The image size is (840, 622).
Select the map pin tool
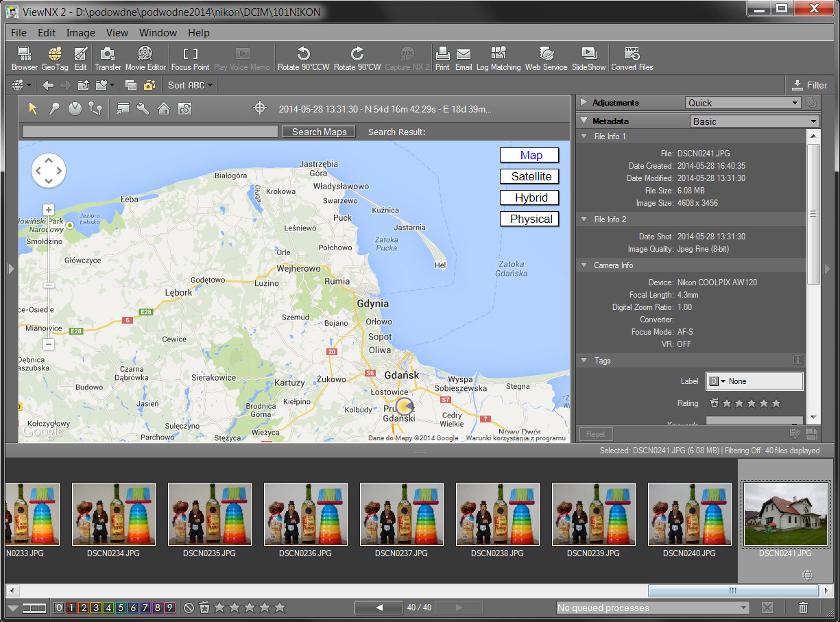(x=54, y=108)
